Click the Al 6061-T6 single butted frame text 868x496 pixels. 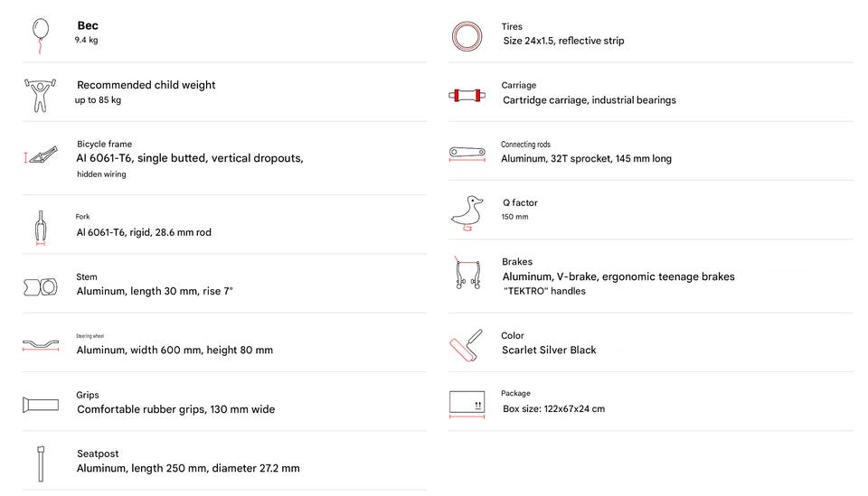coord(190,158)
